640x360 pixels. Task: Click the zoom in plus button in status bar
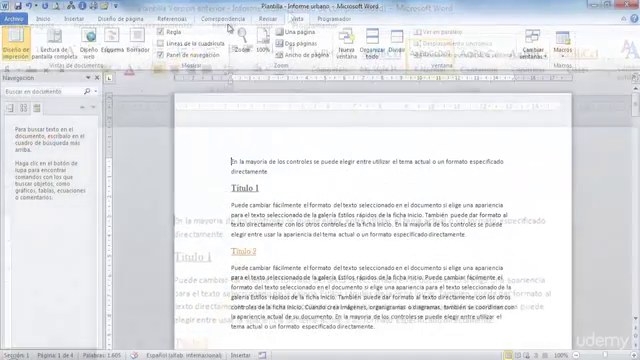coord(634,356)
